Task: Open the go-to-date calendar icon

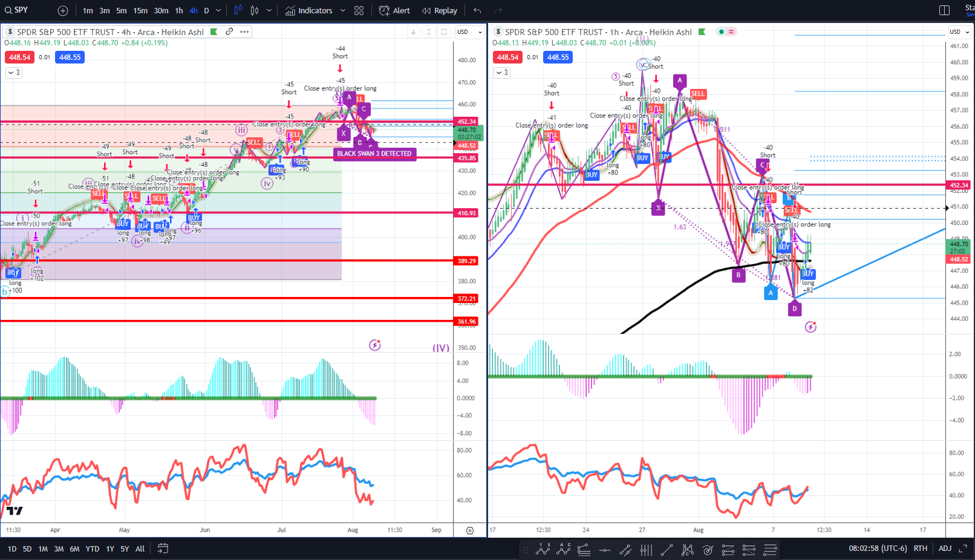Action: pyautogui.click(x=163, y=549)
